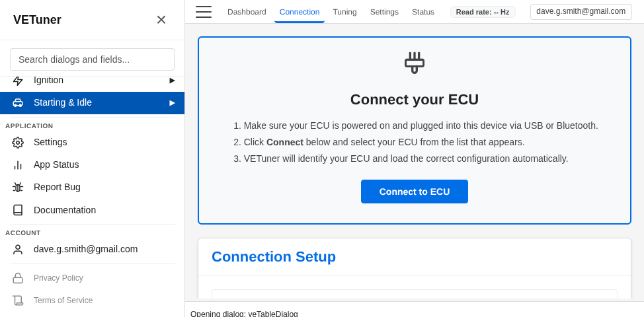644x317 pixels.
Task: Close the VETuner sidebar panel
Action: click(161, 20)
